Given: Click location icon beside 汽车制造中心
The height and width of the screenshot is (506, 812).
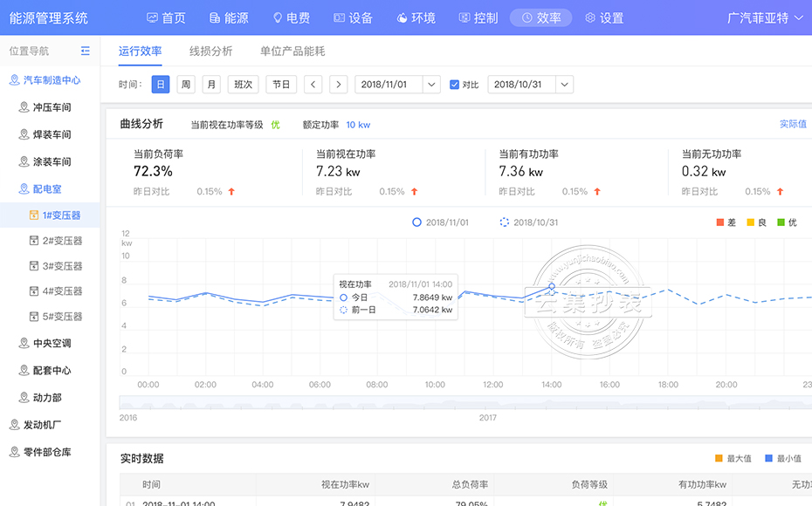Looking at the screenshot, I should coord(14,80).
